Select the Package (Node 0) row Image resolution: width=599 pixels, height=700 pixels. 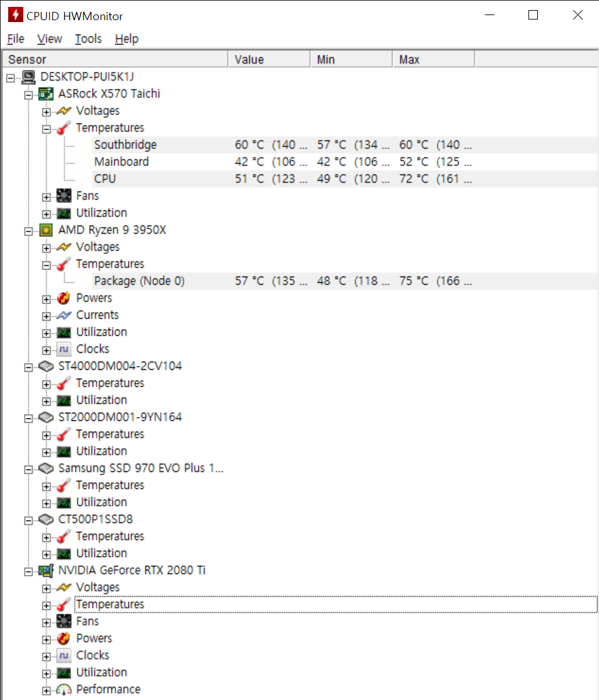tap(345, 281)
